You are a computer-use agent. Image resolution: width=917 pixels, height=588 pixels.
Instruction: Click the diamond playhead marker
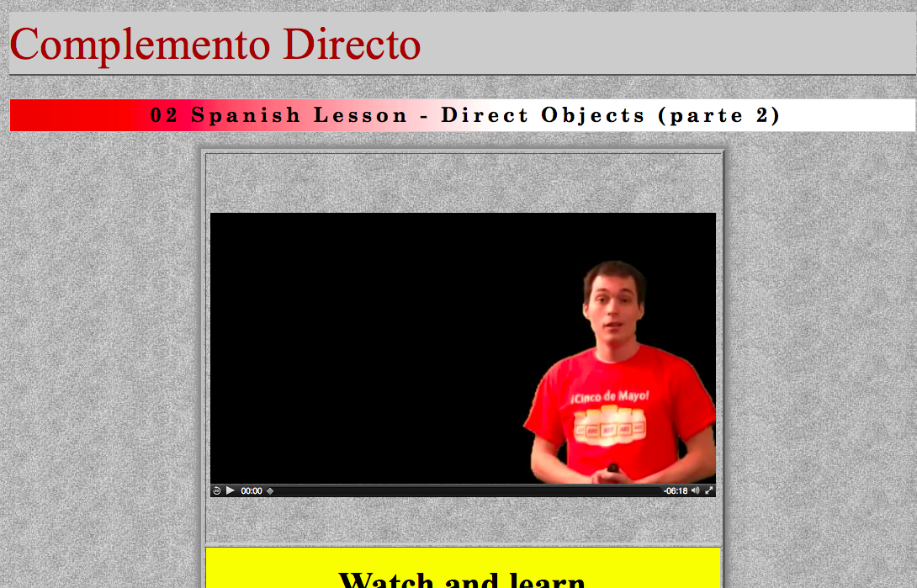(x=270, y=491)
